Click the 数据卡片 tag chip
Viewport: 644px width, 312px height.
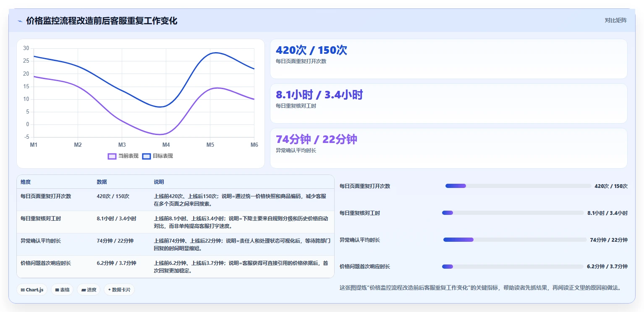point(119,290)
